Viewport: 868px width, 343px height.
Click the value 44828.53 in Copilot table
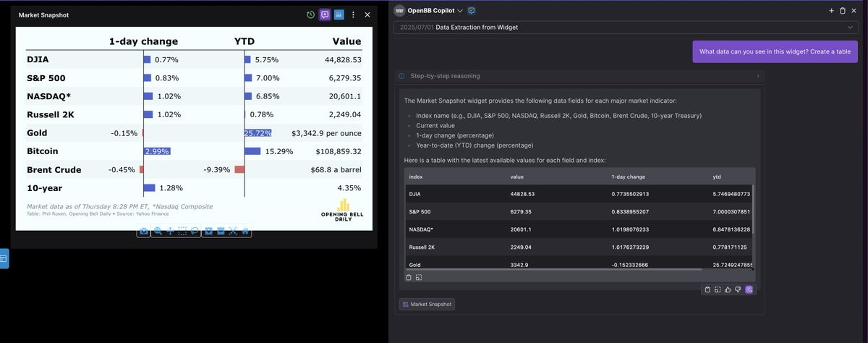pos(522,194)
